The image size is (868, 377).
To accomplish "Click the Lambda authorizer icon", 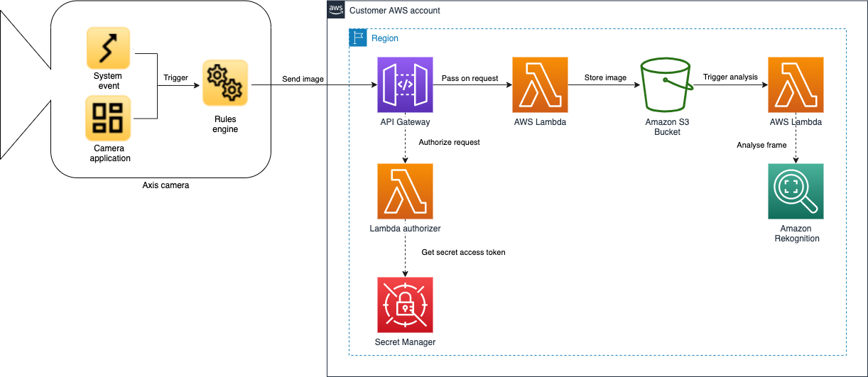I will (x=405, y=192).
